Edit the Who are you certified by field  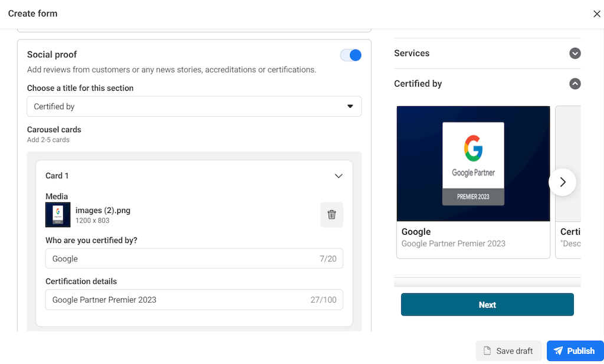pyautogui.click(x=194, y=258)
